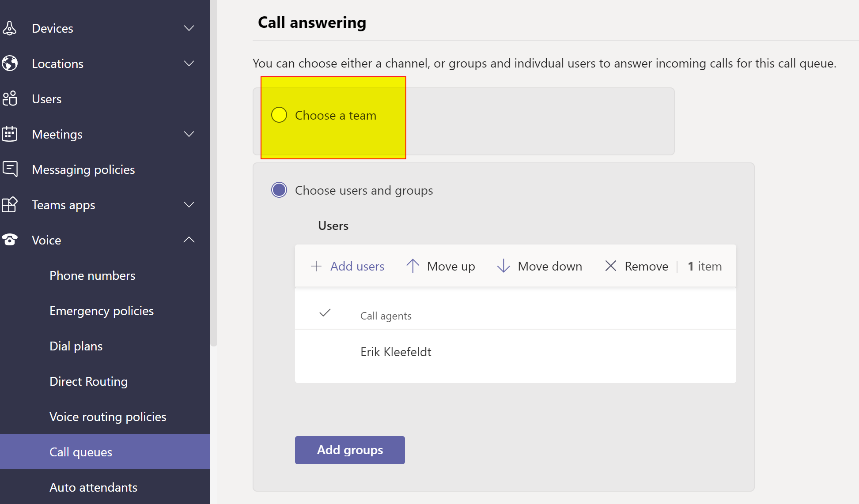Viewport: 859px width, 504px height.
Task: Go to Phone numbers under Voice
Action: 92,275
